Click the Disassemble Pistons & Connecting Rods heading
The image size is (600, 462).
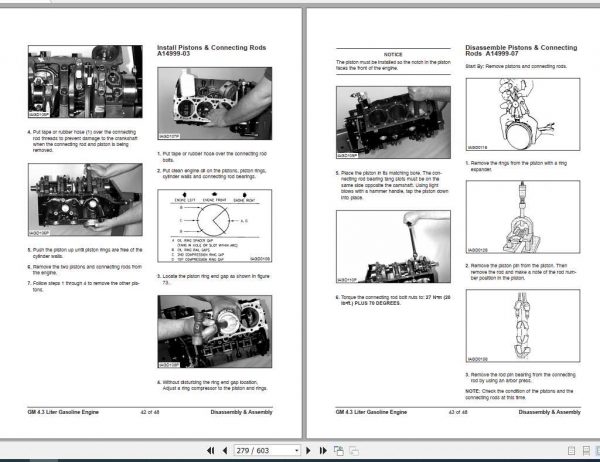pos(521,50)
